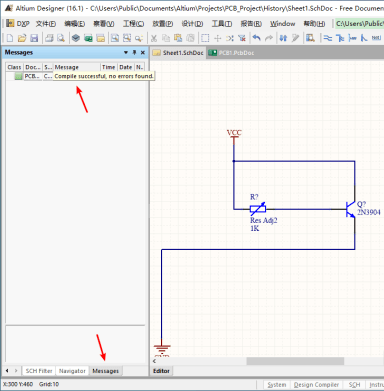Select objects inside area tool
This screenshot has height=391, width=384.
click(x=205, y=38)
